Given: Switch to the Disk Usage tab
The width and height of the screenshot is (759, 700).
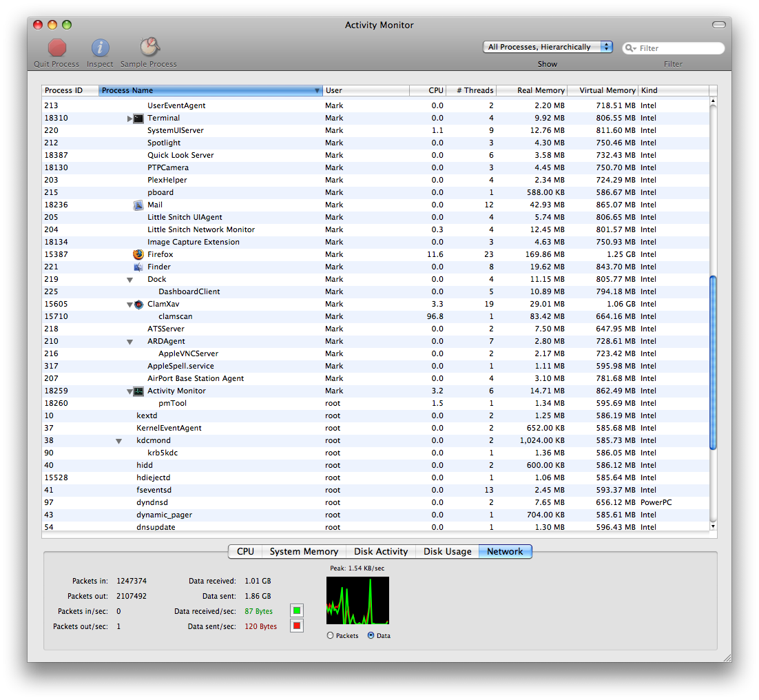Looking at the screenshot, I should point(447,551).
